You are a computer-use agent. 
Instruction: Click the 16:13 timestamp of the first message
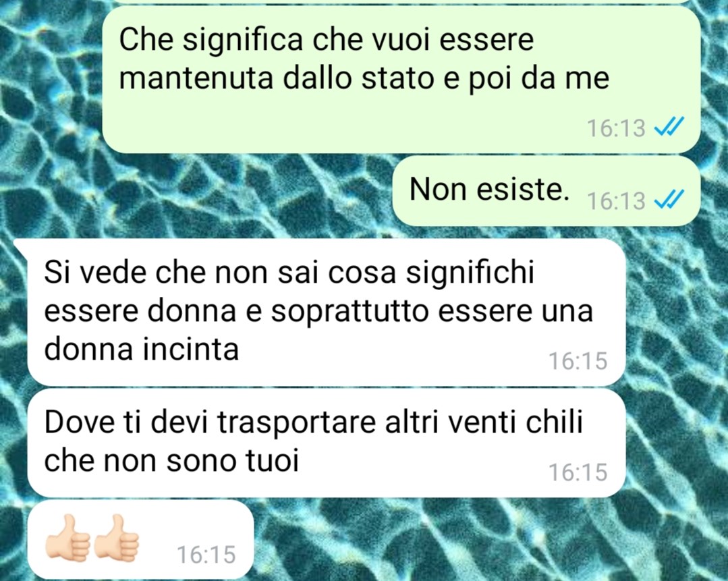[x=617, y=128]
